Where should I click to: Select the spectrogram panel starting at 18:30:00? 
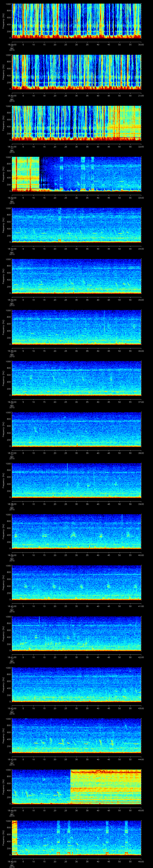click(x=77, y=72)
